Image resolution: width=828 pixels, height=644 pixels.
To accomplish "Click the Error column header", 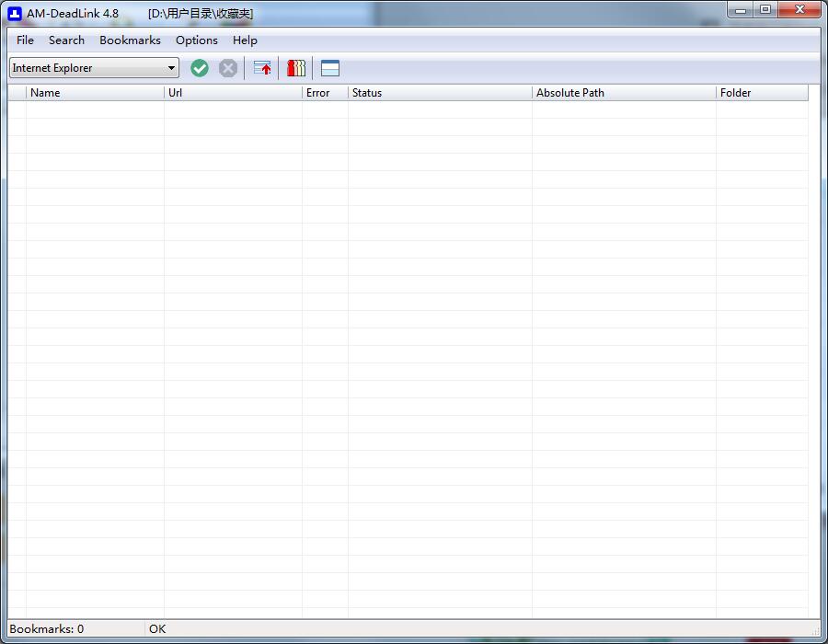I will pos(325,92).
